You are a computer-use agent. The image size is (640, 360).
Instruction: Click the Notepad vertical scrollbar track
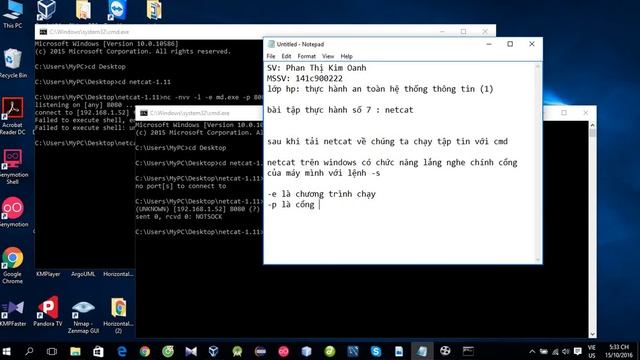[x=538, y=163]
